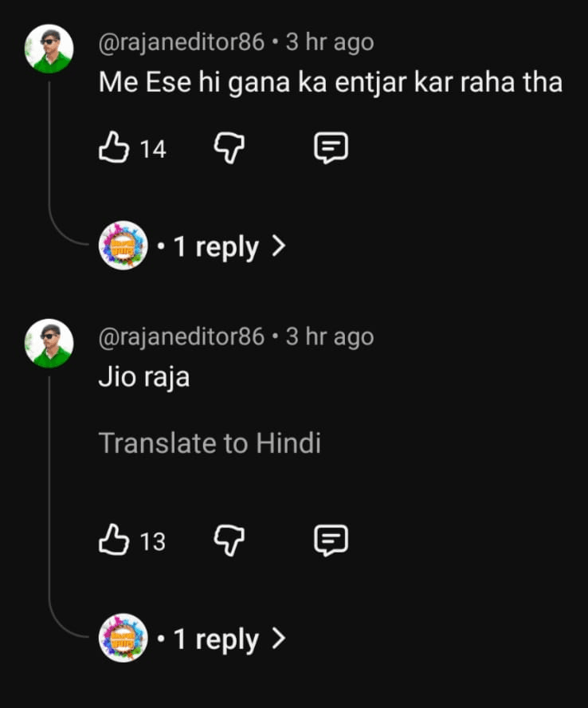The image size is (588, 708).
Task: Tap "3 hr ago" timestamp on first comment
Action: tap(329, 42)
